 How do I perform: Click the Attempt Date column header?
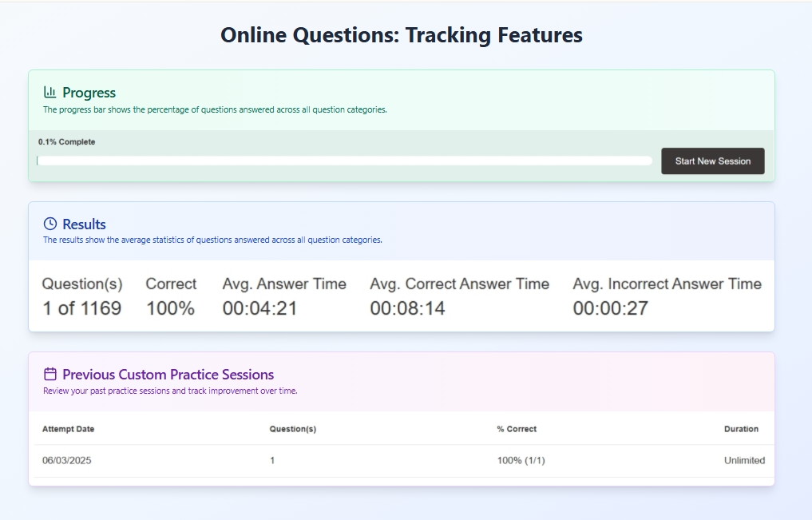(69, 429)
